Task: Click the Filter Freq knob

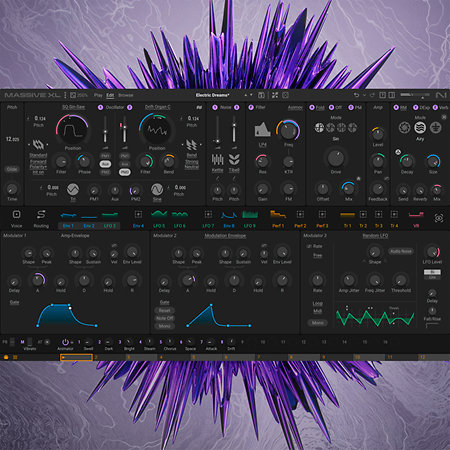Action: tap(288, 131)
